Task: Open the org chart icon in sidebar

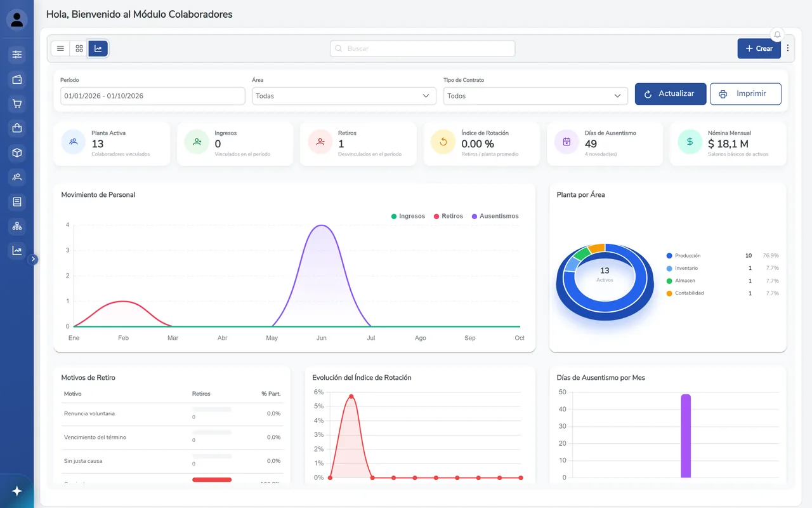Action: pos(17,226)
